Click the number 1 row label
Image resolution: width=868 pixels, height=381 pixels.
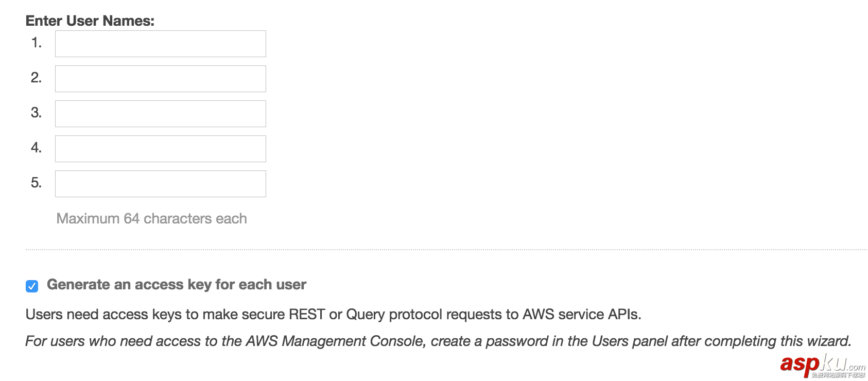coord(36,43)
